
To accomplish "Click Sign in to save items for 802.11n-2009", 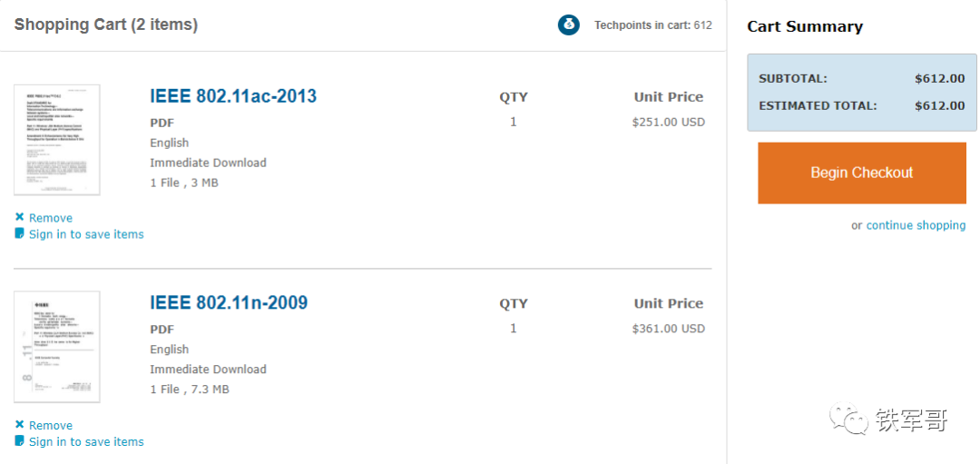I will [x=86, y=442].
